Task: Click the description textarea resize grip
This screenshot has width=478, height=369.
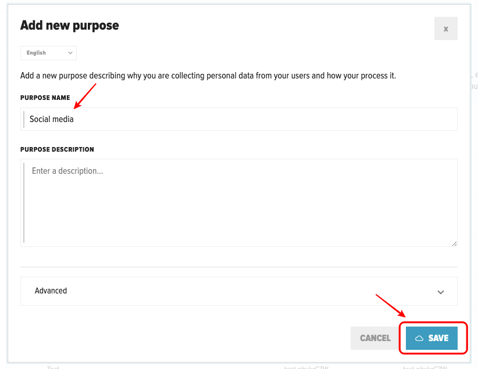Action: coord(454,243)
